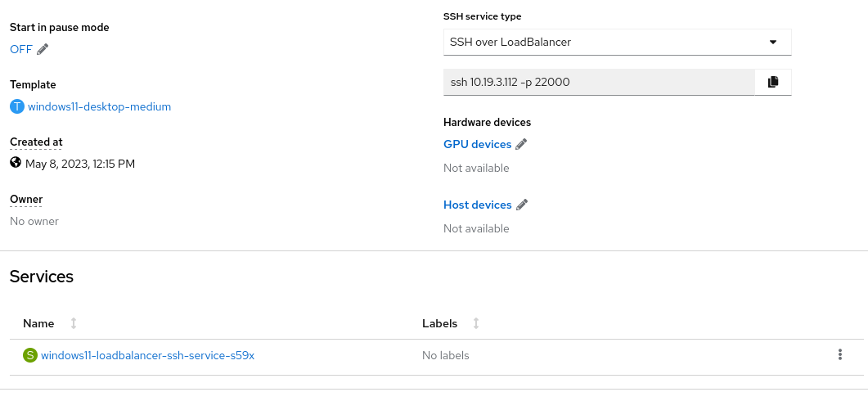The image size is (868, 401).
Task: Open kebab menu for the SSH service row
Action: click(839, 355)
